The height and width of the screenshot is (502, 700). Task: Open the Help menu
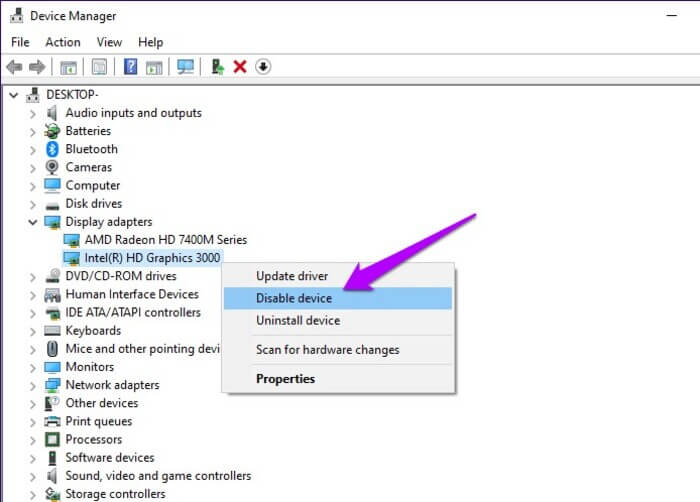pyautogui.click(x=150, y=42)
